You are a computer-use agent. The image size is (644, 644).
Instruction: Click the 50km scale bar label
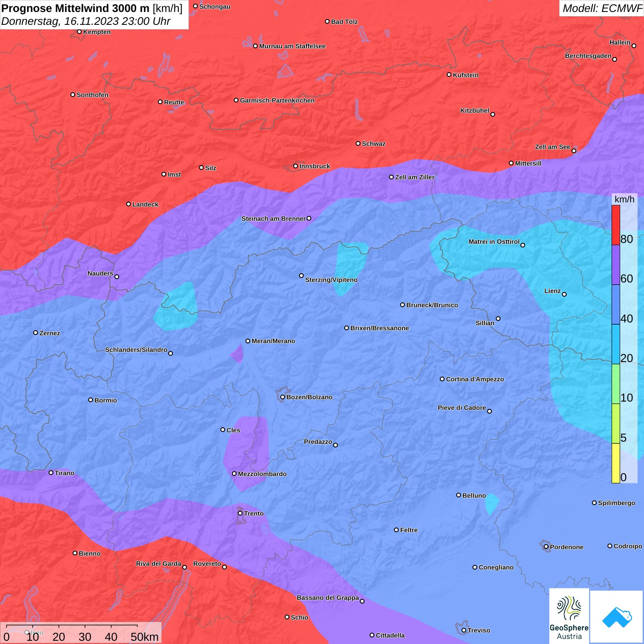[x=144, y=637]
